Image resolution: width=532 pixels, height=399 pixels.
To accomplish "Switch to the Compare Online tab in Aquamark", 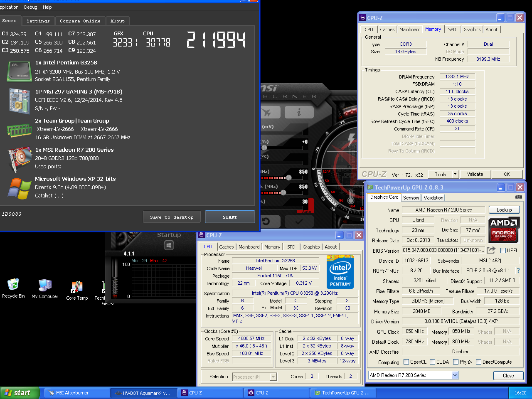I will pos(80,21).
